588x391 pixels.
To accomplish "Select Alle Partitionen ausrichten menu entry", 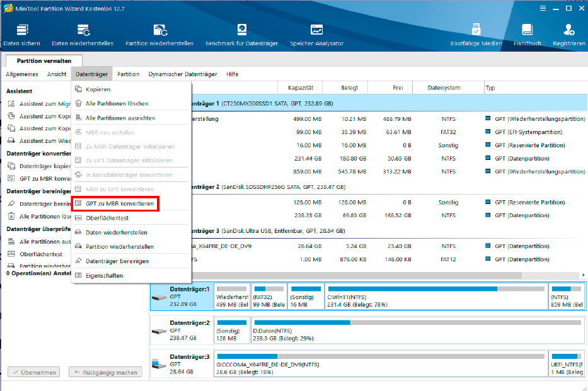I will 131,118.
